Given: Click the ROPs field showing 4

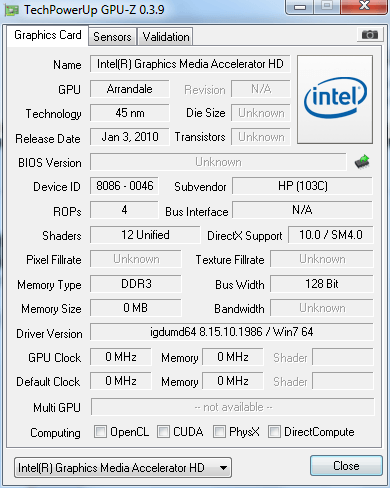Looking at the screenshot, I should point(124,210).
